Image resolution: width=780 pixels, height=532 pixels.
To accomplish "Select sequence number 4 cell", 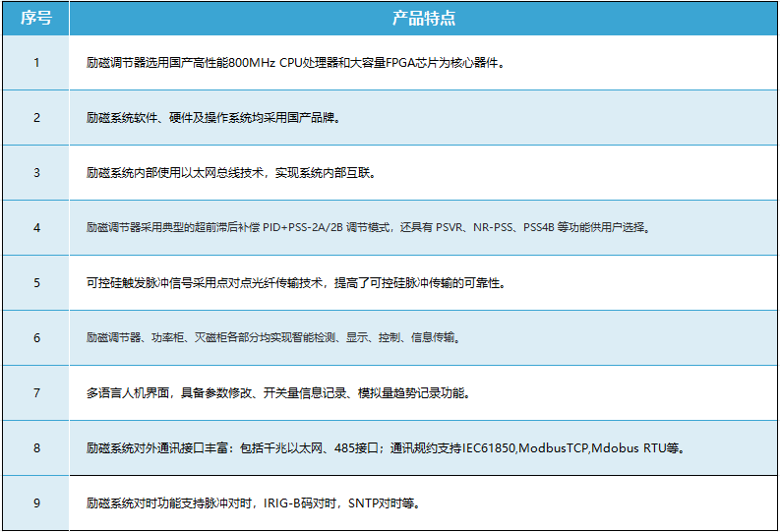I will pyautogui.click(x=36, y=228).
